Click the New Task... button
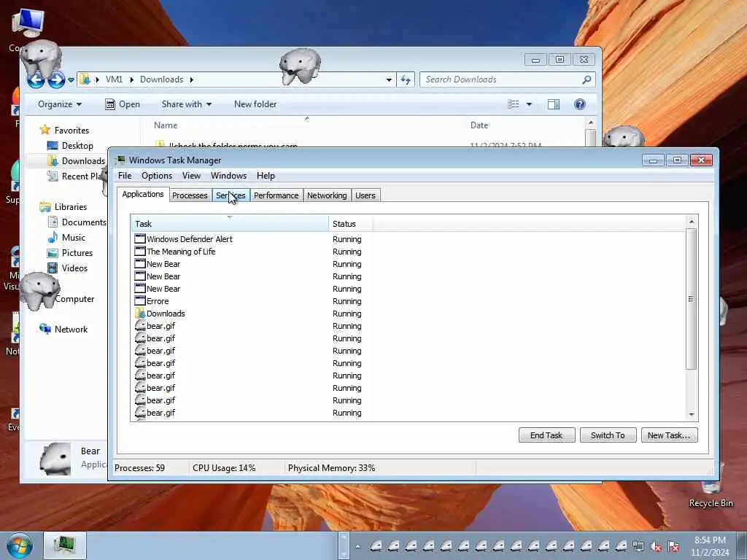 [669, 435]
